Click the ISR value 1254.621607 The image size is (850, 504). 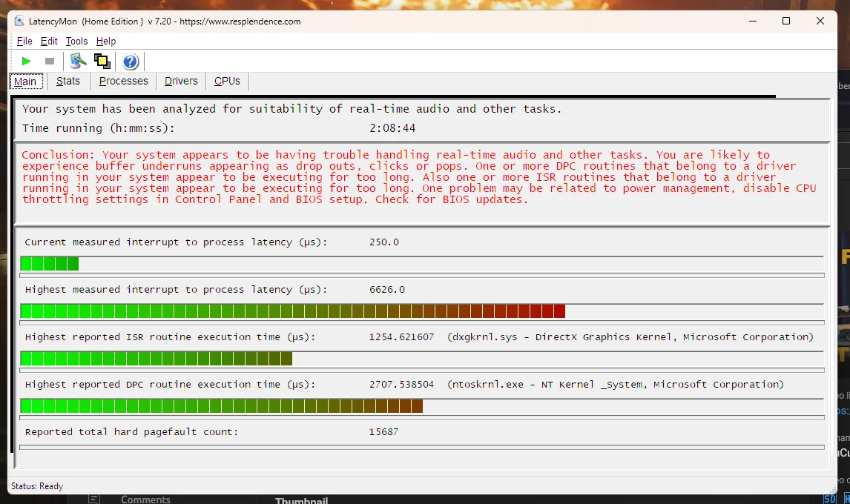click(x=401, y=337)
